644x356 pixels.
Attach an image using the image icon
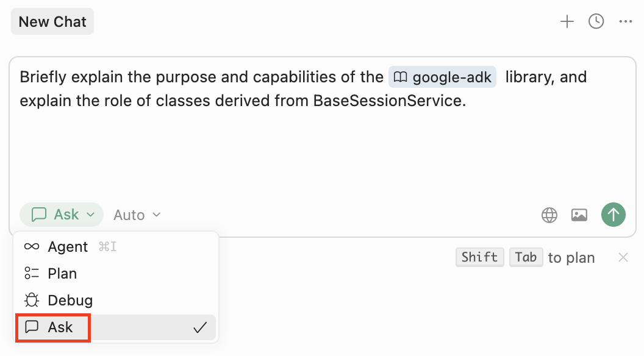click(x=579, y=215)
